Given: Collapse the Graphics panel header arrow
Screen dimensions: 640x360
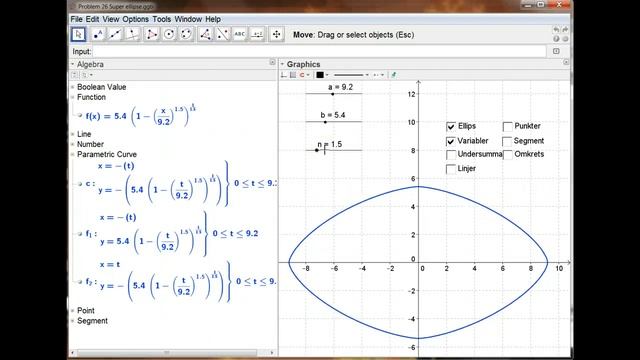Looking at the screenshot, I should (x=282, y=64).
